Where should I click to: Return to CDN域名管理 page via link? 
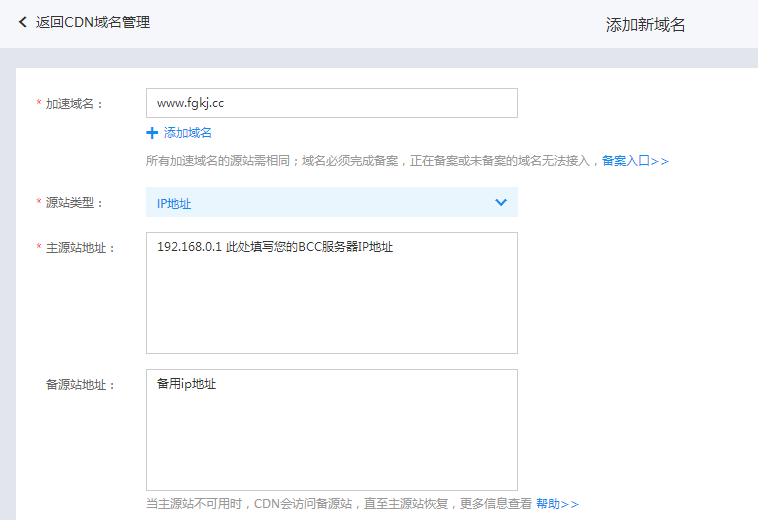[93, 22]
